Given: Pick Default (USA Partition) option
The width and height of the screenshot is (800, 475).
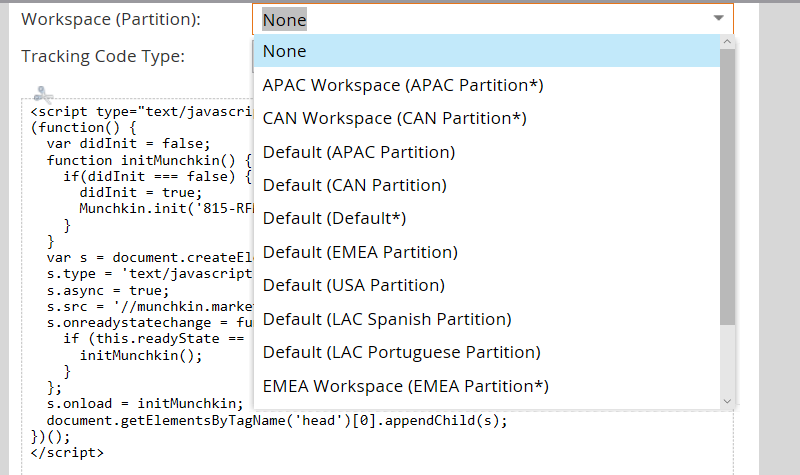Looking at the screenshot, I should pyautogui.click(x=487, y=285).
